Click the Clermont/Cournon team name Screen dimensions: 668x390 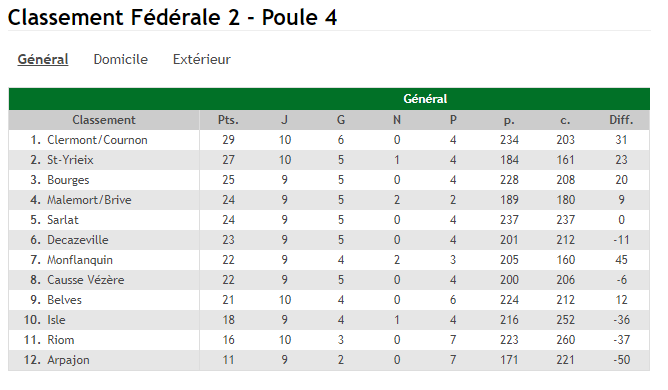coord(97,140)
